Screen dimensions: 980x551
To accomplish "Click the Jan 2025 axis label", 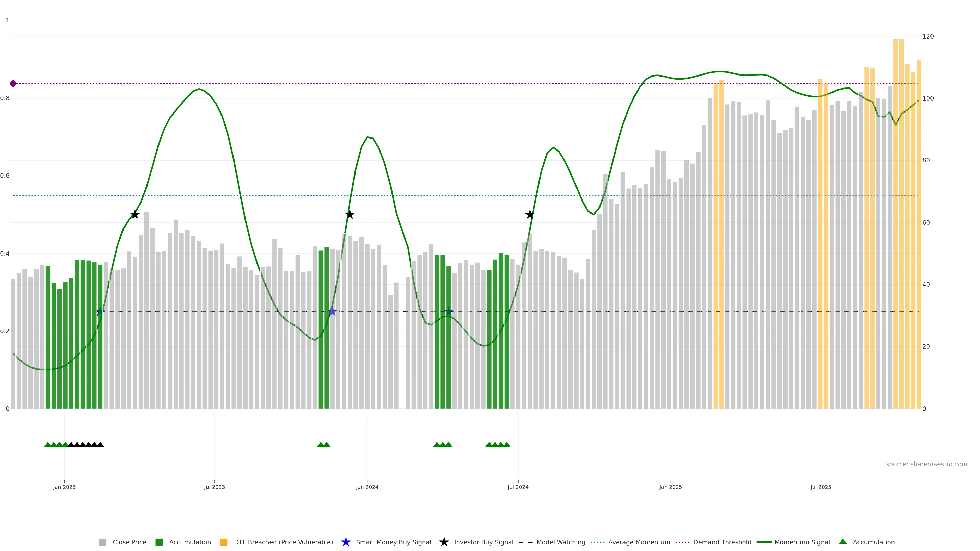I will tap(670, 487).
